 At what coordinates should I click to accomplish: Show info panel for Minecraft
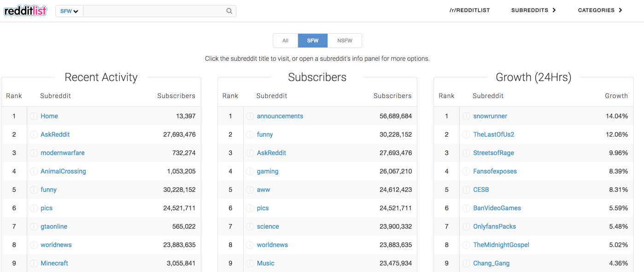pos(34,263)
